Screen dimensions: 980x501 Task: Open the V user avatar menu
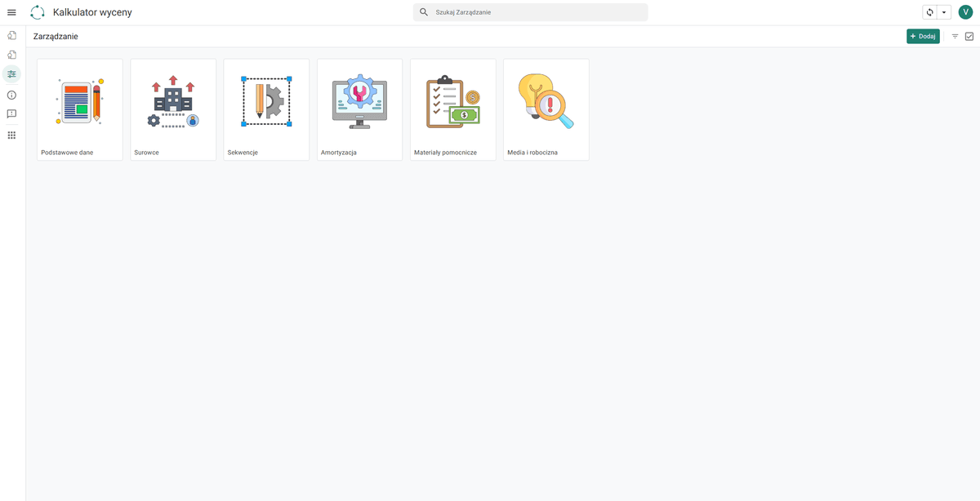click(x=966, y=12)
